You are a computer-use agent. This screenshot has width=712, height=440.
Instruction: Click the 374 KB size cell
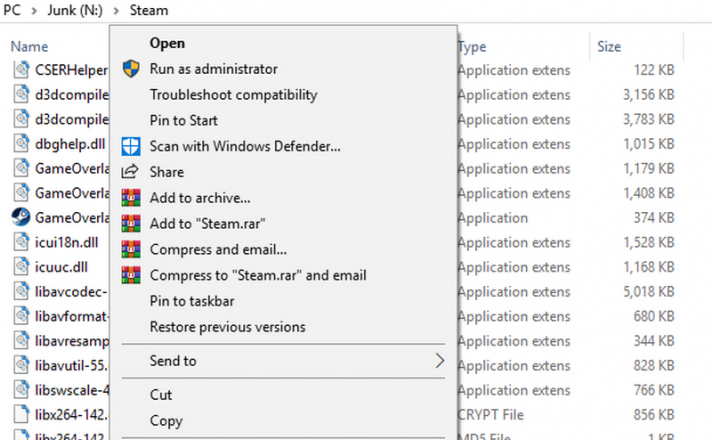[654, 218]
